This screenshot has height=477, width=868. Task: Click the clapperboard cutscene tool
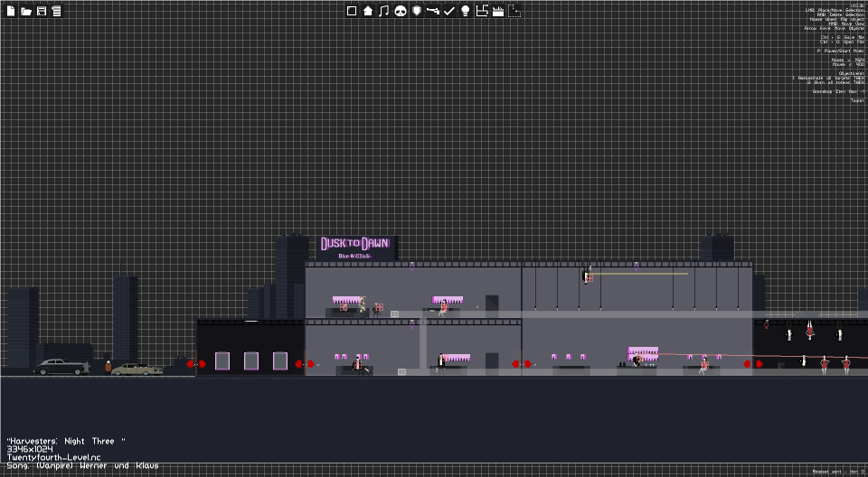click(498, 11)
